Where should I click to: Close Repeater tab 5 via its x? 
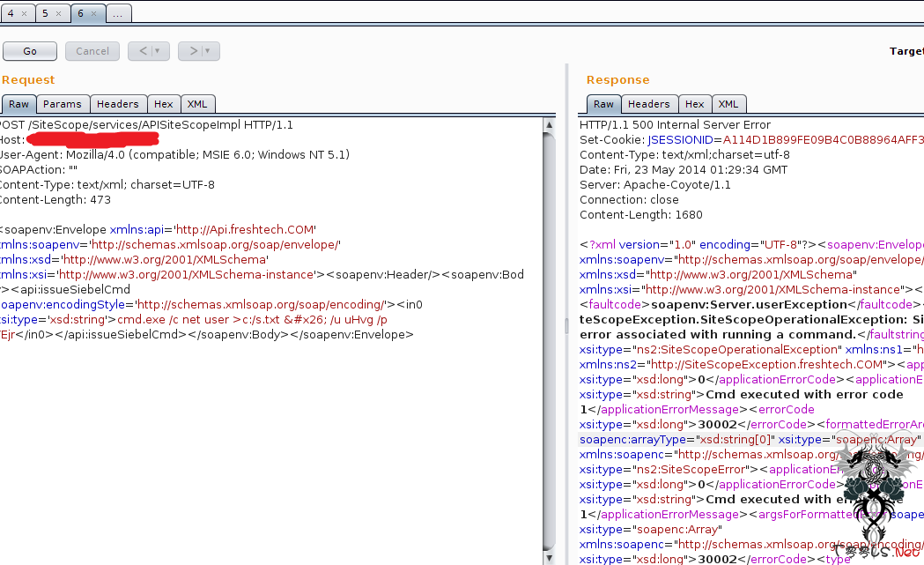click(58, 13)
